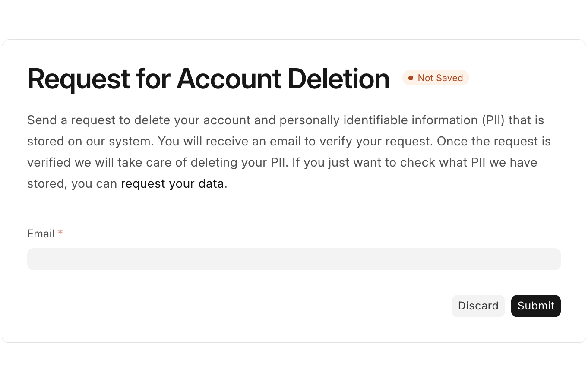Click the orange dot in the status badge

pyautogui.click(x=411, y=78)
